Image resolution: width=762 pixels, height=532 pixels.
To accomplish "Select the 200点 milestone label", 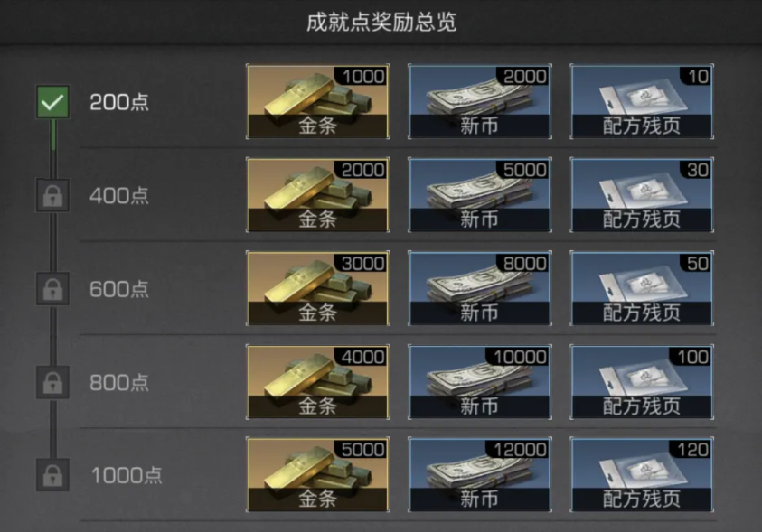I will 119,102.
